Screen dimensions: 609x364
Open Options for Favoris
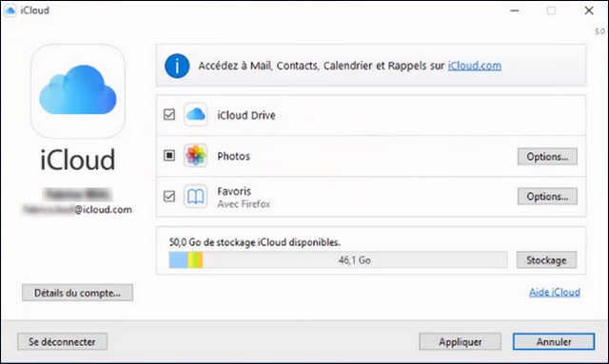pos(547,197)
